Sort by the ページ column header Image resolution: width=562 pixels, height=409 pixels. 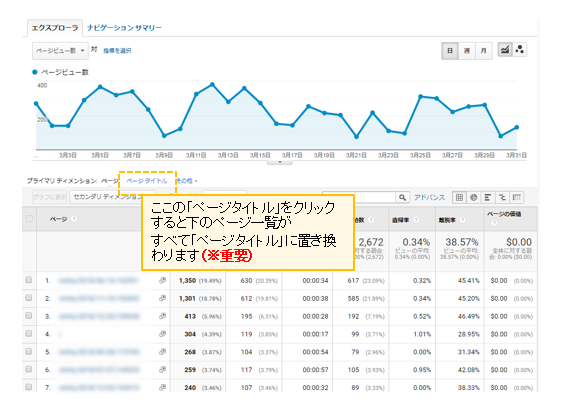click(58, 219)
